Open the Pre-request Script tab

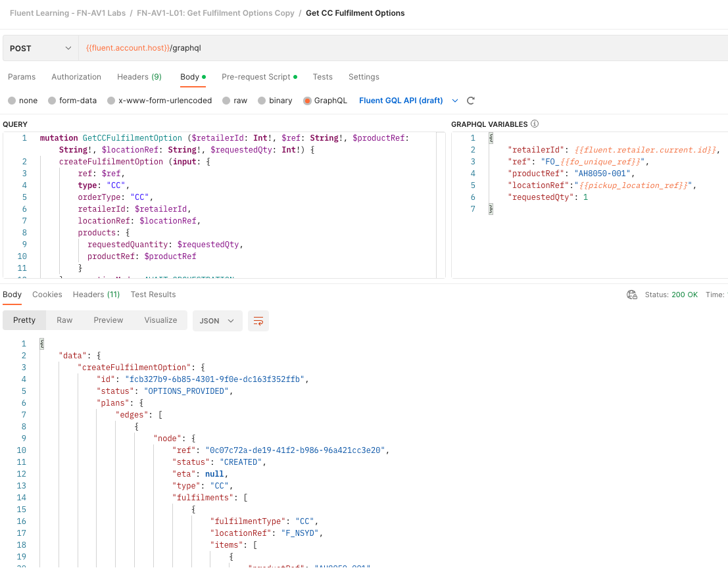point(259,77)
